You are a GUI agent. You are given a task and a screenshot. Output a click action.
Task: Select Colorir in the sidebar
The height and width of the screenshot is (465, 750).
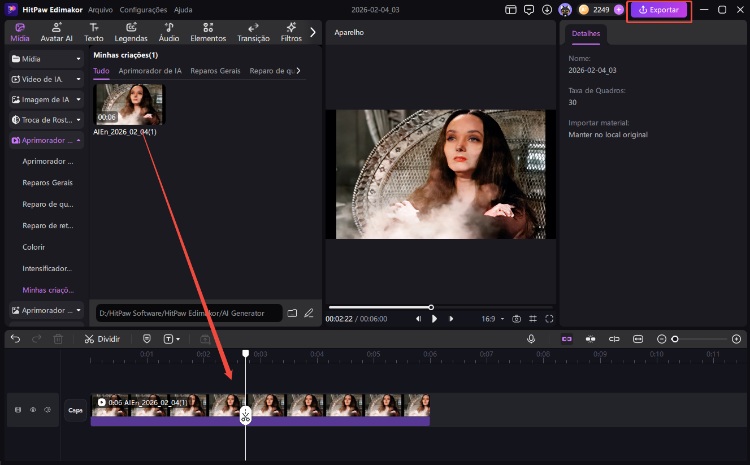point(33,247)
